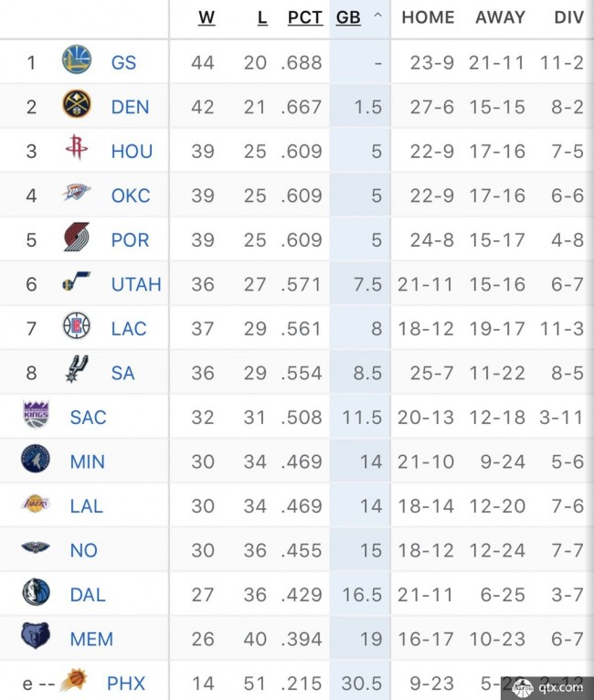
Task: Open the LAL team page link
Action: [x=87, y=506]
